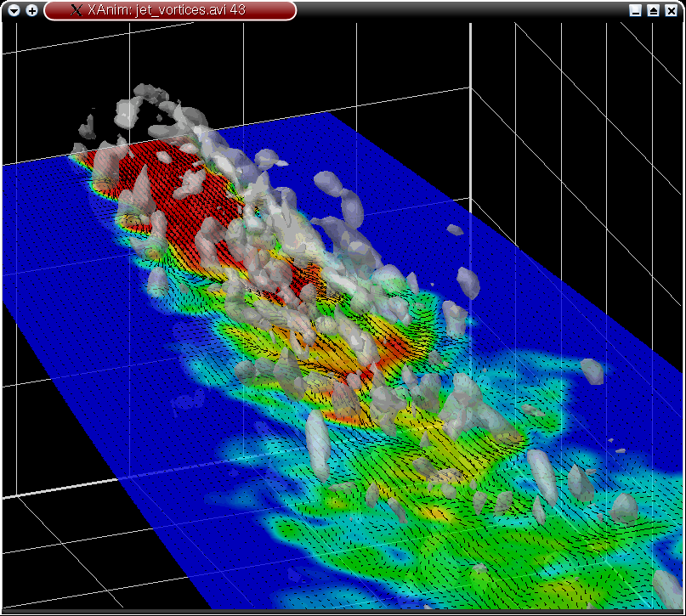Click elongated gray vortex in lower center
The image size is (686, 616).
(x=316, y=442)
